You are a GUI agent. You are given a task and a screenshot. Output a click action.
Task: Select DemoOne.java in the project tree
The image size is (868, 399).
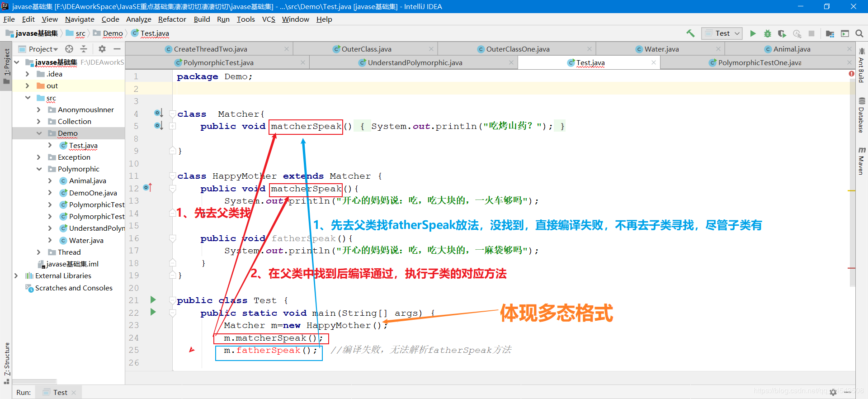pyautogui.click(x=93, y=193)
